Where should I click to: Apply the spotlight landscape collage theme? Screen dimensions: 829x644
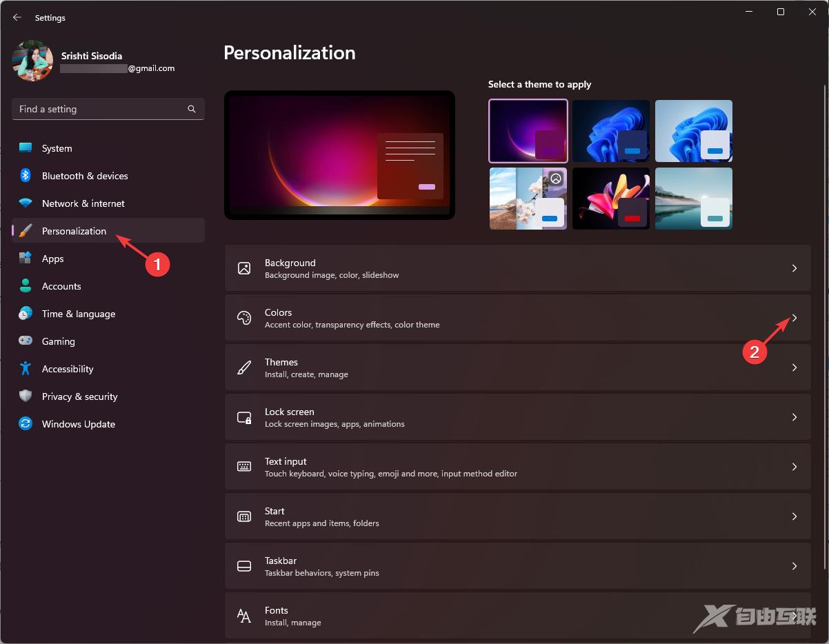(528, 199)
